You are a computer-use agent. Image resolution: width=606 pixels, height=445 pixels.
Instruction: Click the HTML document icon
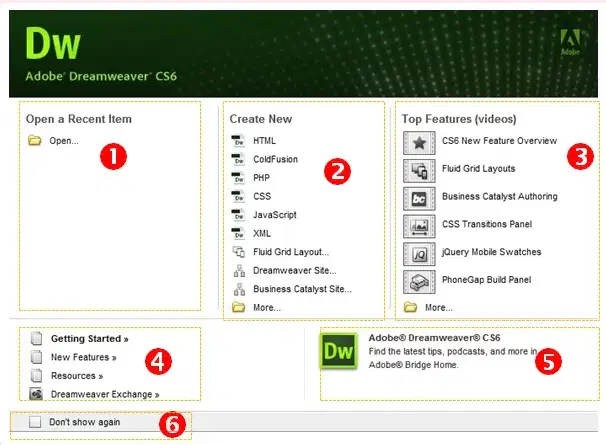tap(238, 140)
